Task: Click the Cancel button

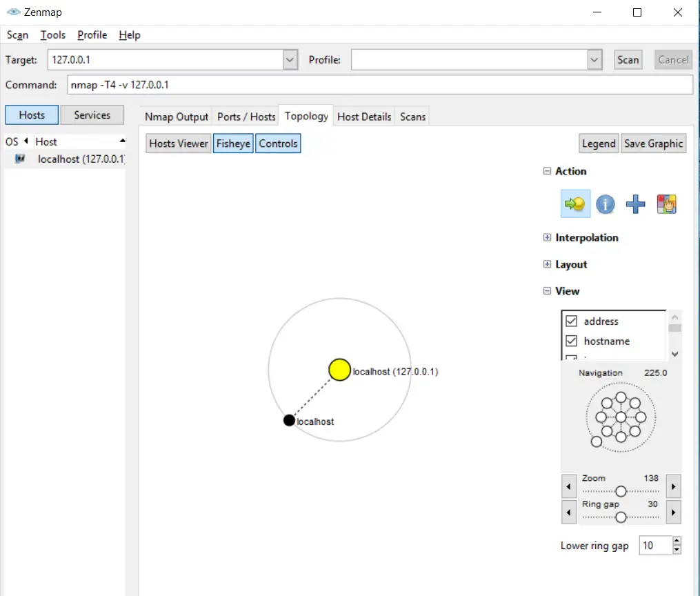Action: point(673,60)
